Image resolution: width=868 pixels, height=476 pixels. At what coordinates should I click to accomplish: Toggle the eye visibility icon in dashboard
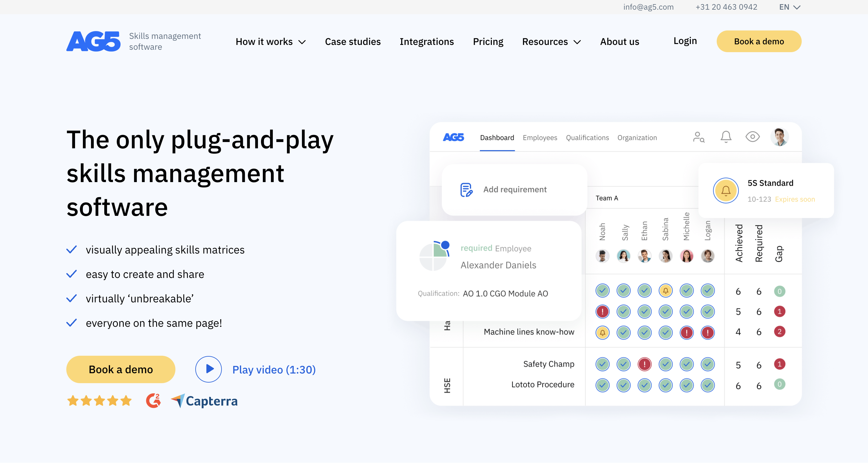(x=753, y=137)
